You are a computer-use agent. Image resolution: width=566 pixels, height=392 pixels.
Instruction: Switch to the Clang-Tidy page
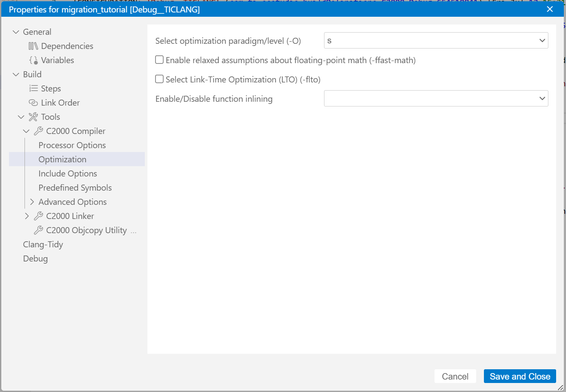[43, 244]
